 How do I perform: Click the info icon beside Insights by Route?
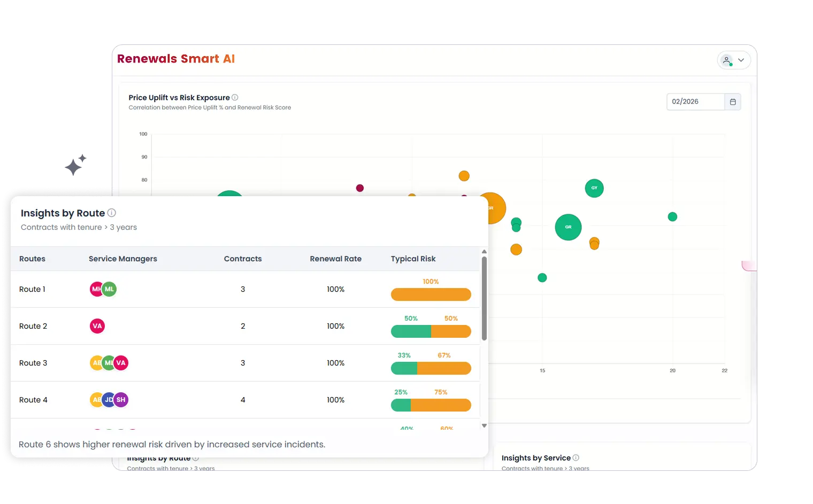(x=112, y=213)
